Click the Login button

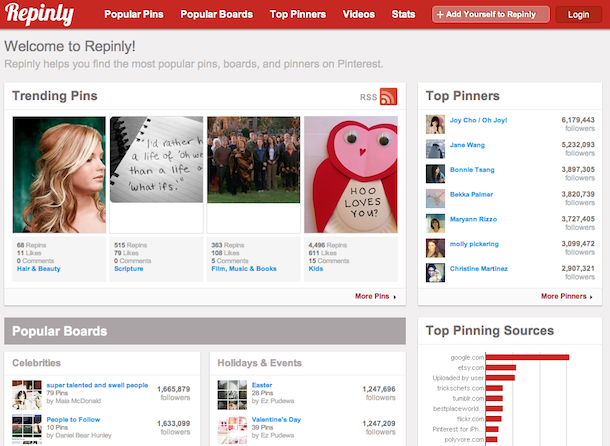578,14
